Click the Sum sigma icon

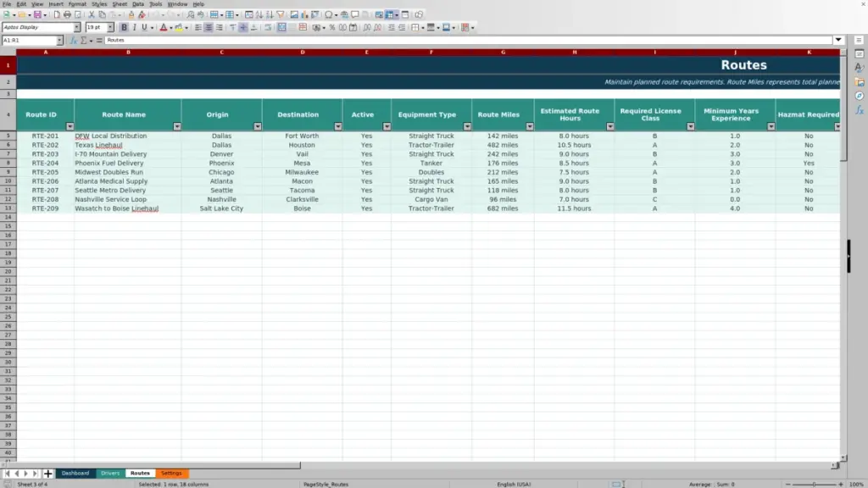click(84, 41)
